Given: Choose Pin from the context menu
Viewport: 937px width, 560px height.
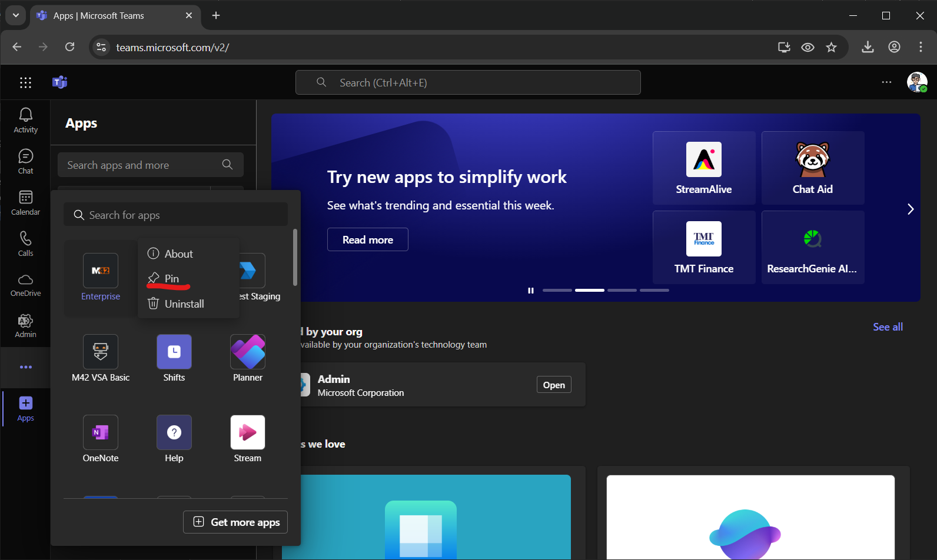Looking at the screenshot, I should [188, 278].
